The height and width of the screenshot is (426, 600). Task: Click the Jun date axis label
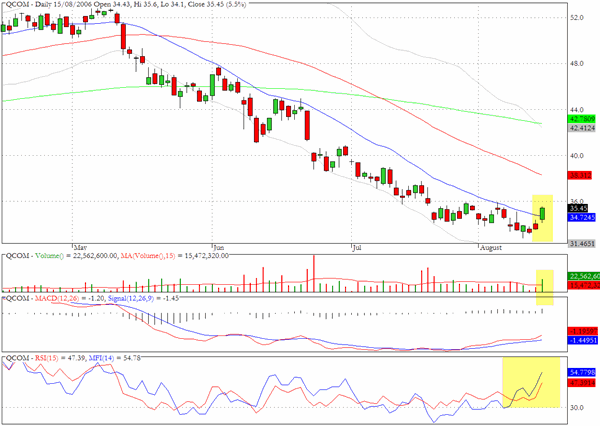[x=219, y=248]
